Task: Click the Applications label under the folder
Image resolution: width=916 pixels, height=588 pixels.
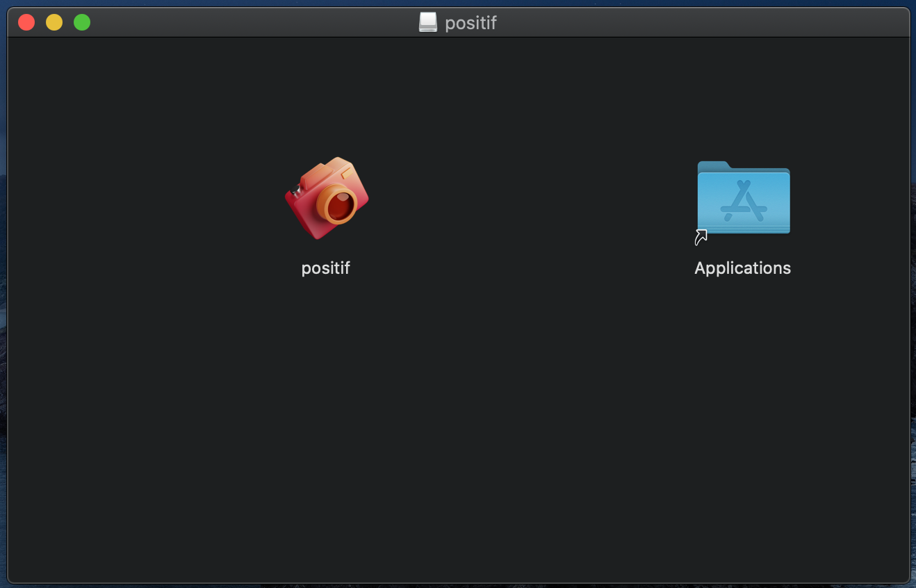Action: pyautogui.click(x=742, y=268)
